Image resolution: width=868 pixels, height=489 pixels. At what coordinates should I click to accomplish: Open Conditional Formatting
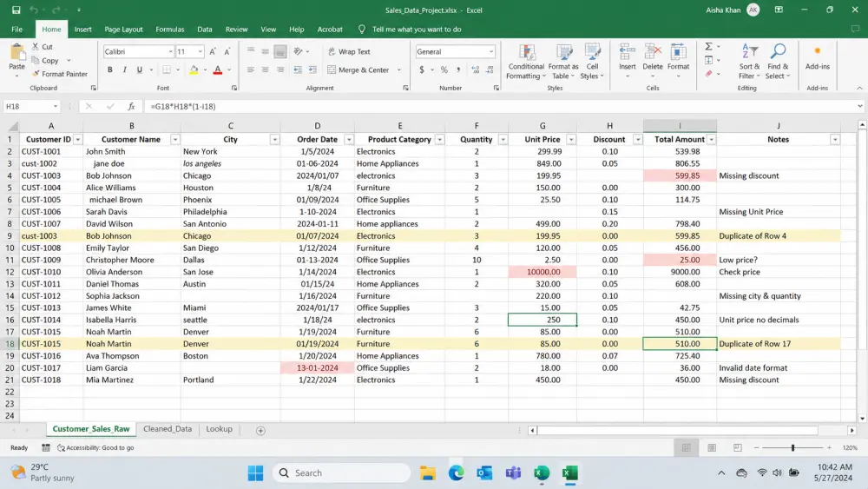[x=526, y=62]
